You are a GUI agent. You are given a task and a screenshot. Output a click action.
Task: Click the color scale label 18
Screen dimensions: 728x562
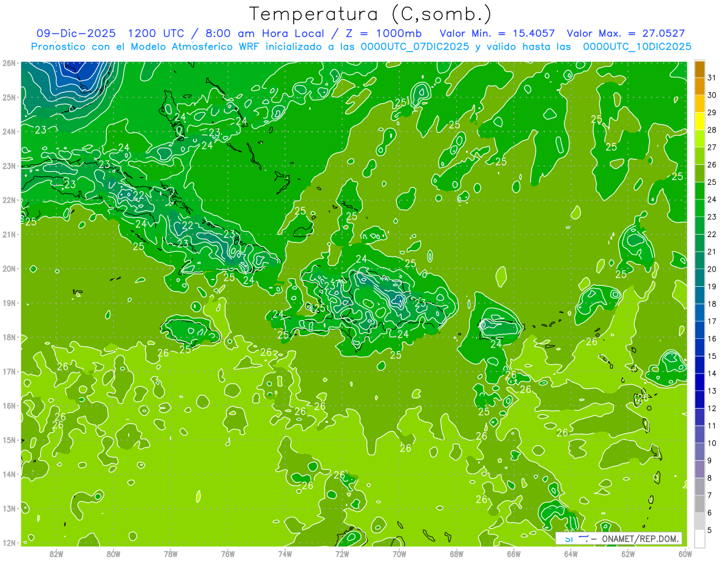[x=712, y=304]
